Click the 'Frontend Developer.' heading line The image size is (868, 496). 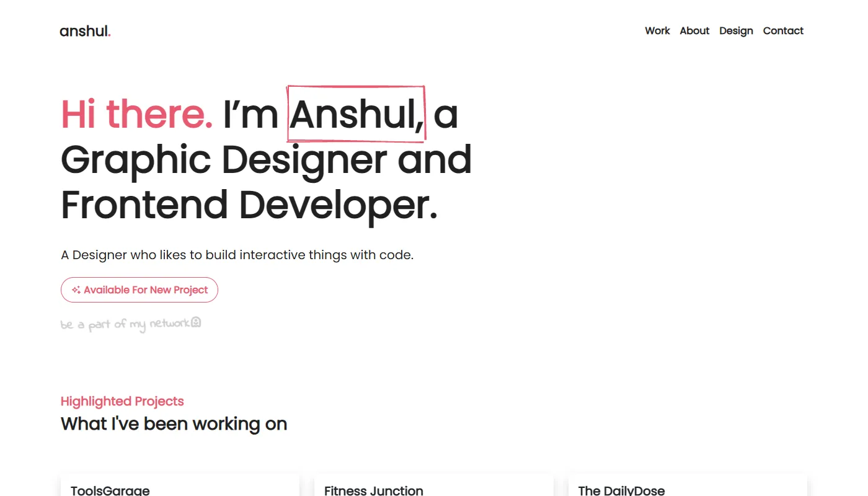[x=249, y=205]
